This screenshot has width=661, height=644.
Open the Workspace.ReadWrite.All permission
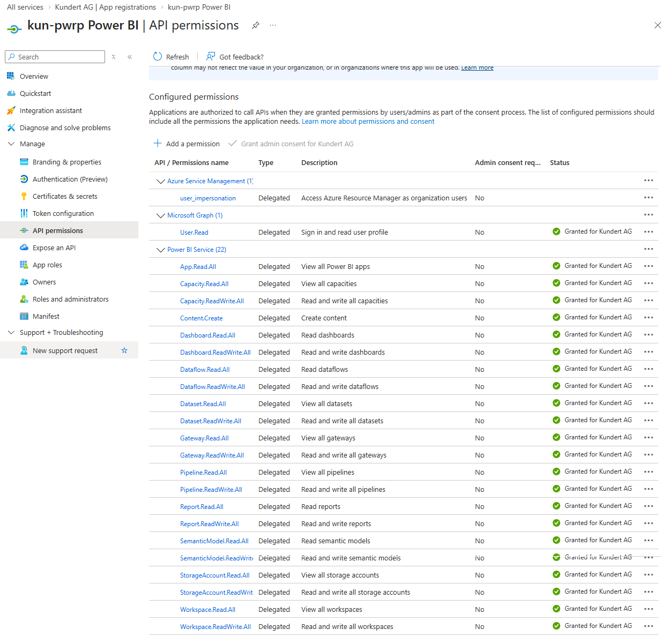(x=216, y=627)
